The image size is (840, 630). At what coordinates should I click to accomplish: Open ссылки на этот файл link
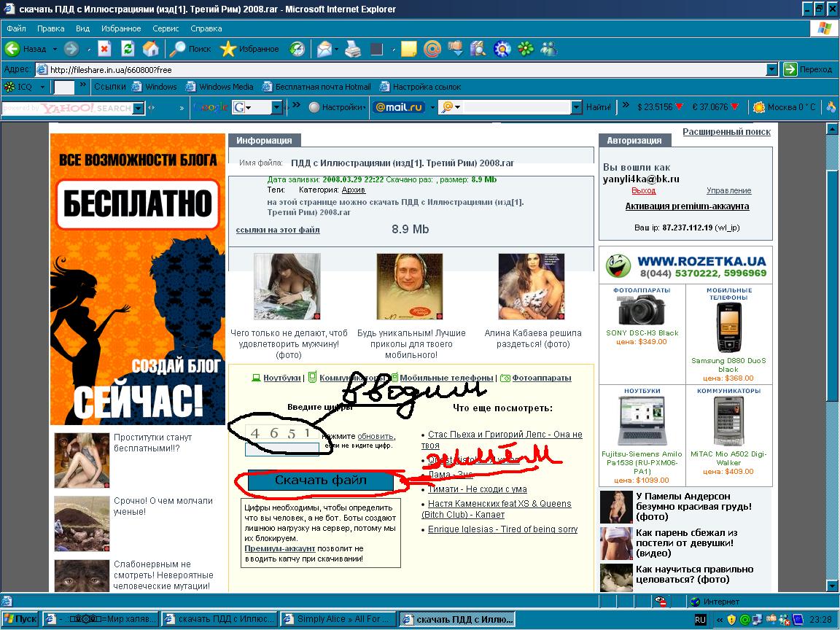[x=278, y=230]
